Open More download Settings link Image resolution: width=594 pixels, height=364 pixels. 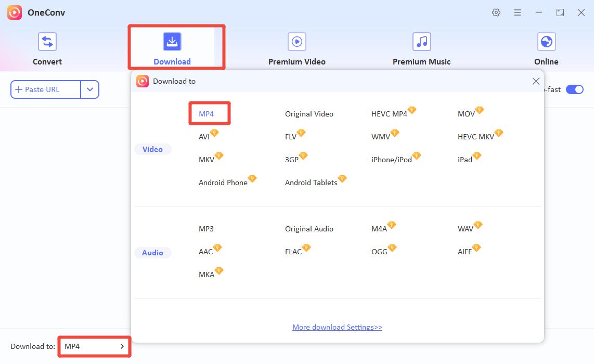coord(337,327)
